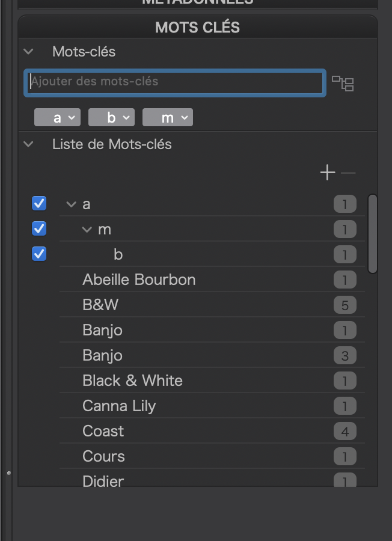Collapse the m keyword tree node
This screenshot has height=541, width=392.
pyautogui.click(x=87, y=230)
